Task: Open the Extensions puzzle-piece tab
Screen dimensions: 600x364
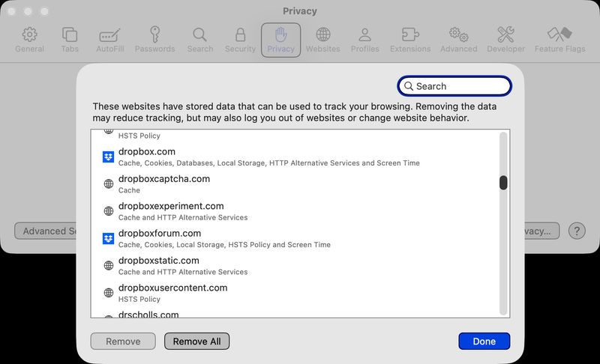Action: coord(410,40)
